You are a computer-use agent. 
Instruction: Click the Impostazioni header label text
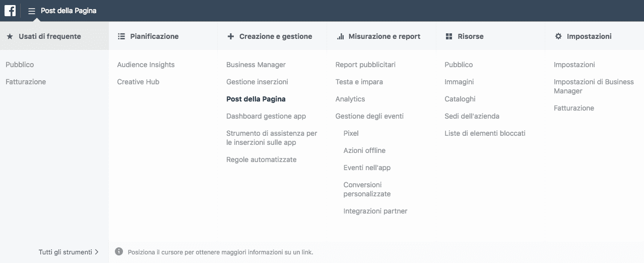coord(589,36)
